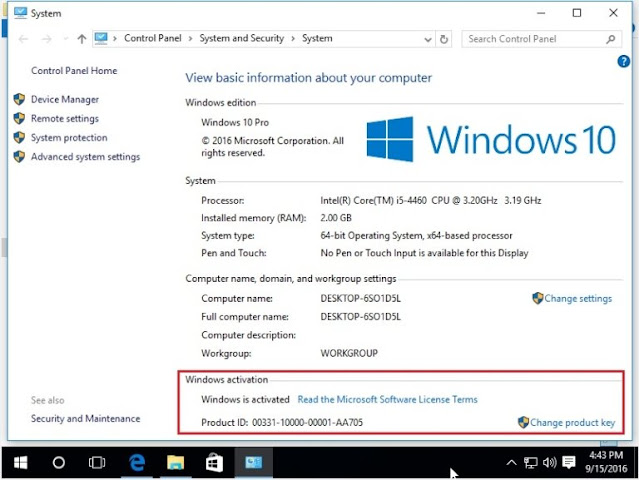Click installed memory value 2.00 GB

point(336,218)
